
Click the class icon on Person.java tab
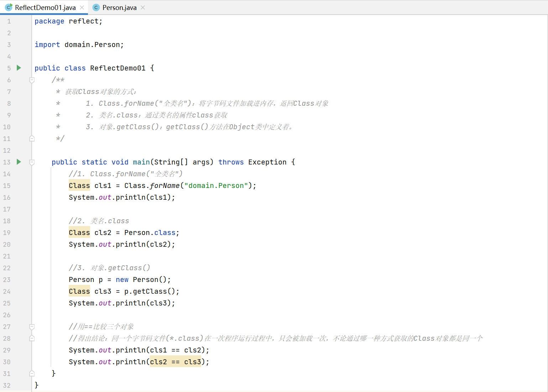96,7
